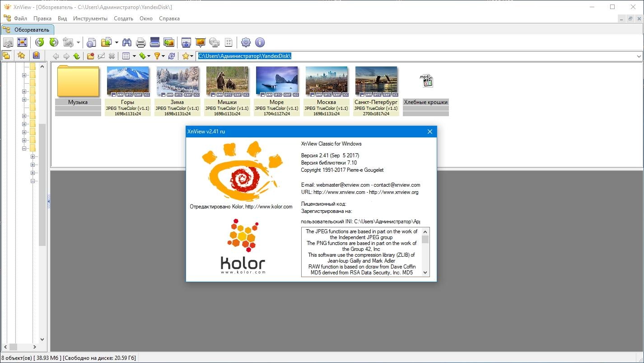Open the Правка menu
Screen dimensions: 644x363
click(42, 19)
